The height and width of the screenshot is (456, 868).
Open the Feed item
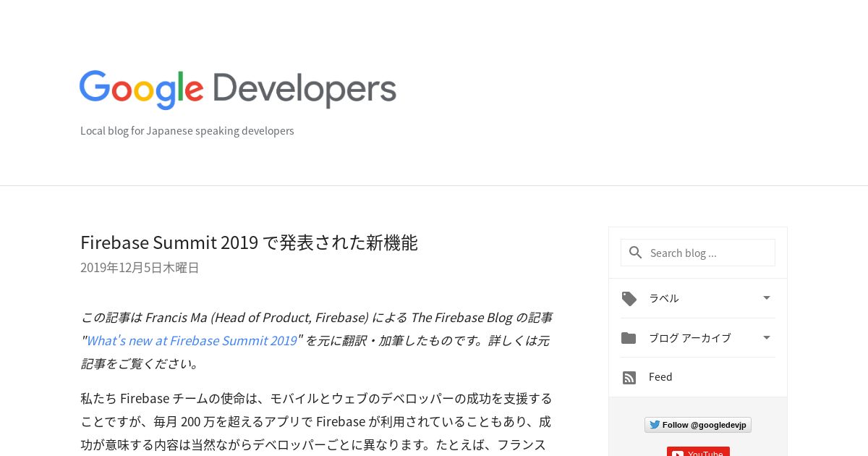pos(697,377)
